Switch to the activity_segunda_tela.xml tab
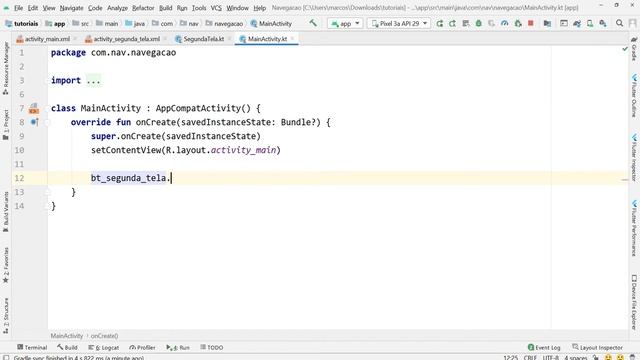The height and width of the screenshot is (360, 640). (127, 39)
